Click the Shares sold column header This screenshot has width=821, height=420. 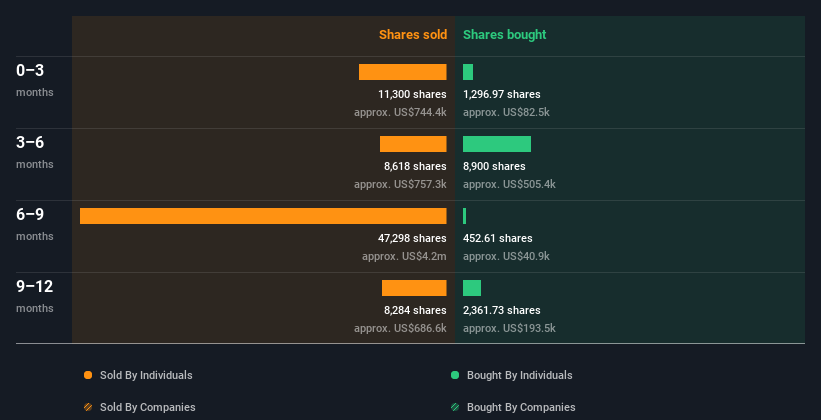pos(413,35)
